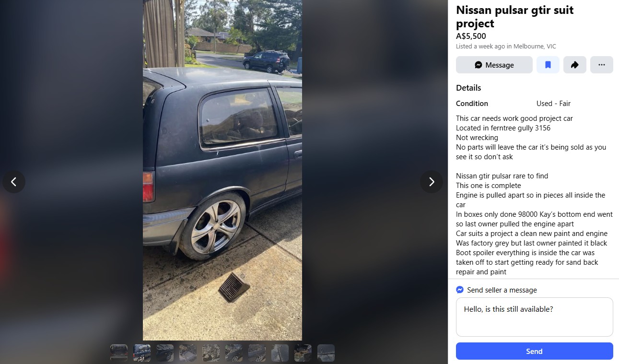The height and width of the screenshot is (364, 619).
Task: Select the seventh photo thumbnail
Action: click(x=257, y=353)
